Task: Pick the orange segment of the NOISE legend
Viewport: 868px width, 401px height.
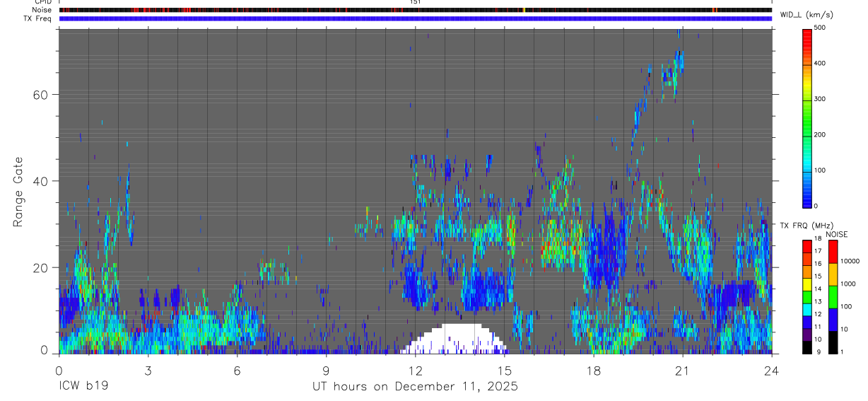Action: [833, 274]
